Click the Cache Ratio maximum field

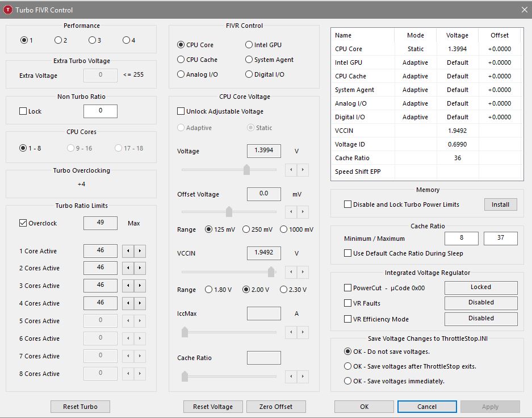tap(501, 238)
